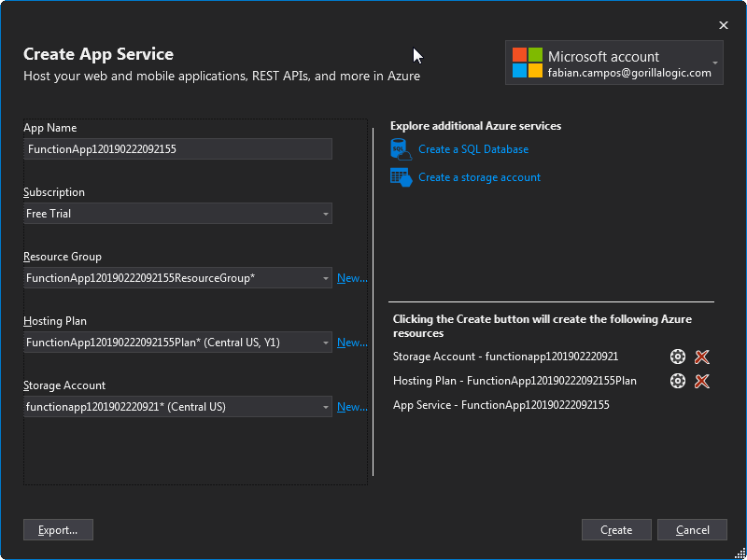Click the Cancel button
747x560 pixels.
click(x=692, y=530)
